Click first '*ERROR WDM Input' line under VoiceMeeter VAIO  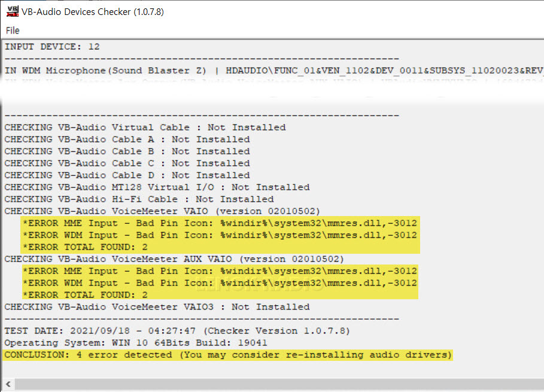pos(220,235)
